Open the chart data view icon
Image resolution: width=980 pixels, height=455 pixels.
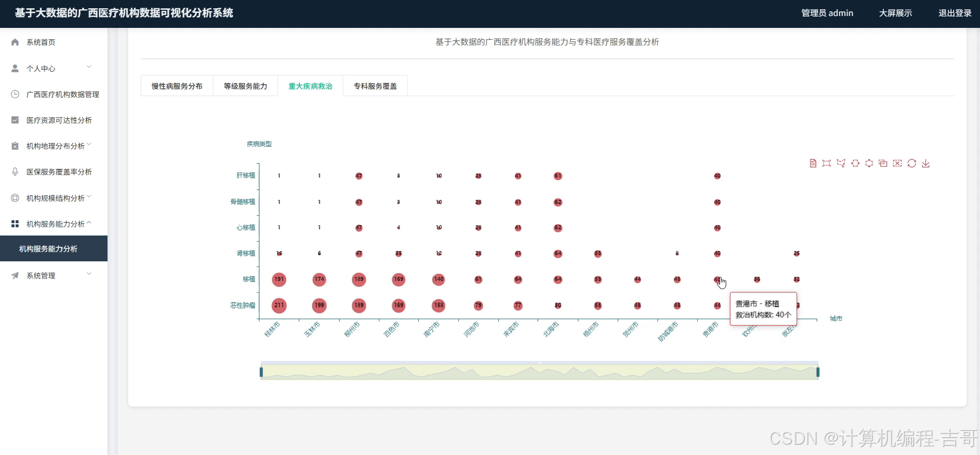tap(813, 163)
